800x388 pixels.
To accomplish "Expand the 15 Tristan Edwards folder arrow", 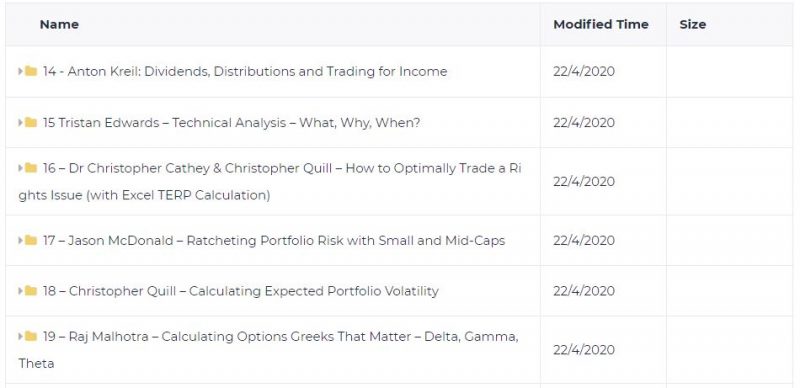I will (x=20, y=122).
